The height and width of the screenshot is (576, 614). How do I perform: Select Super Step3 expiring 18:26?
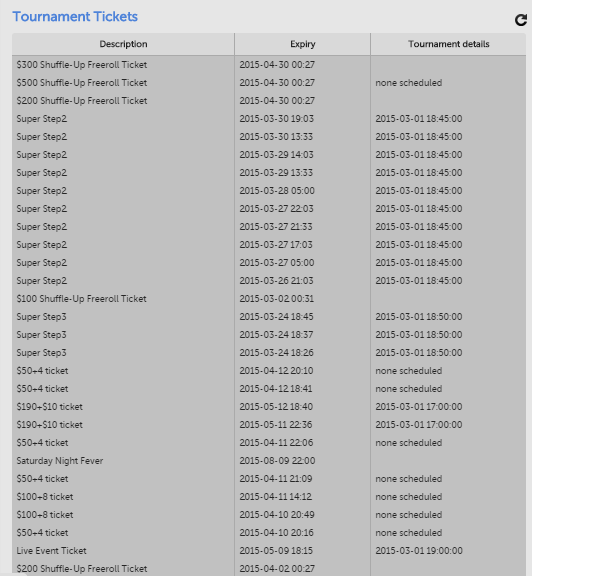pos(269,353)
